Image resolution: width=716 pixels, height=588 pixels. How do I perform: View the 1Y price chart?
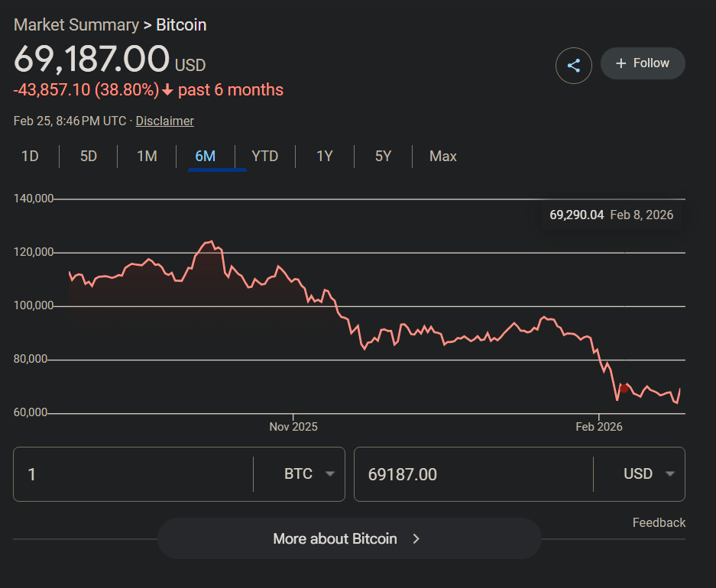(325, 157)
